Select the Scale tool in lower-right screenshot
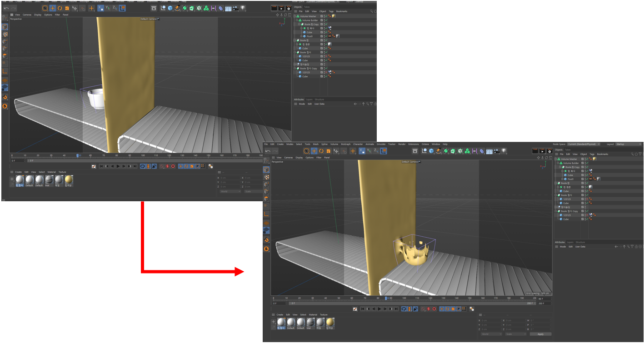Image resolution: width=644 pixels, height=343 pixels. (329, 151)
